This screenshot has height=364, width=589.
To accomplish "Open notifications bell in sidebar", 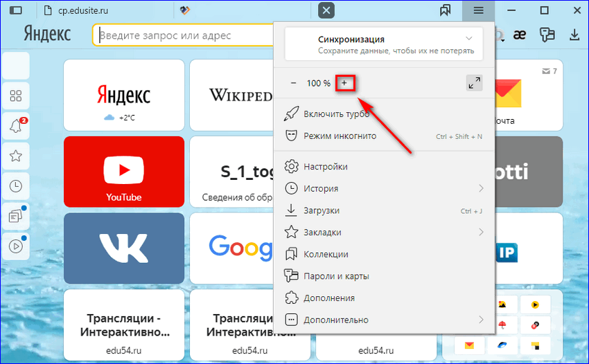I will (16, 126).
